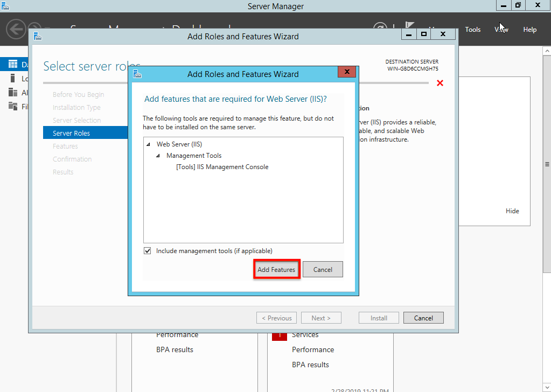Go to the Confirmation wizard step

pos(72,159)
